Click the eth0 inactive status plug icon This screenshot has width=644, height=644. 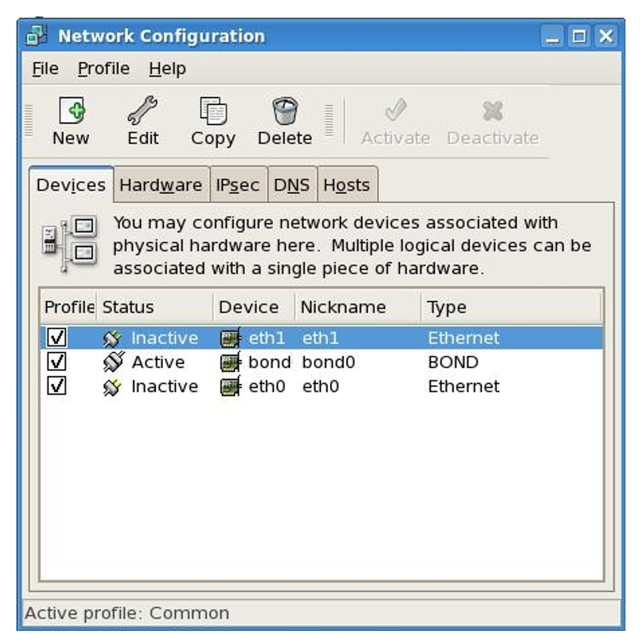pos(112,386)
